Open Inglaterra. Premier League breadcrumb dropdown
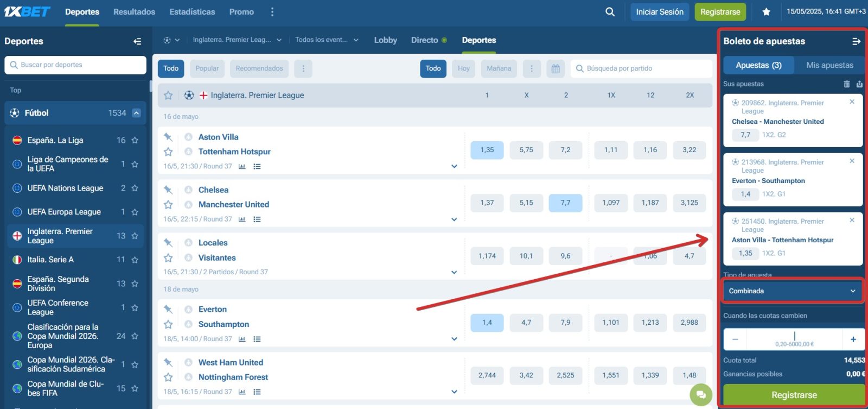868x409 pixels. click(237, 40)
